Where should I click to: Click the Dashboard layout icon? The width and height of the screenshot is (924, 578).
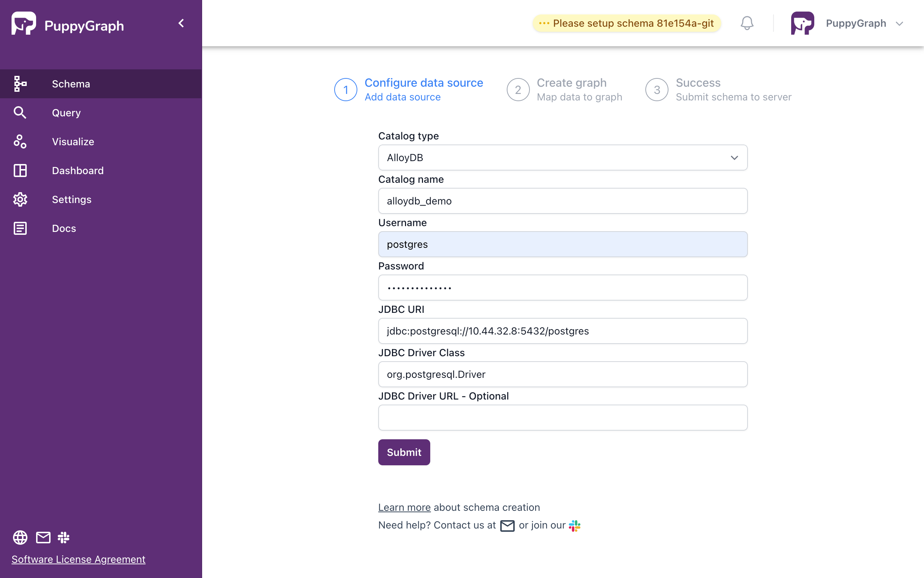[20, 171]
